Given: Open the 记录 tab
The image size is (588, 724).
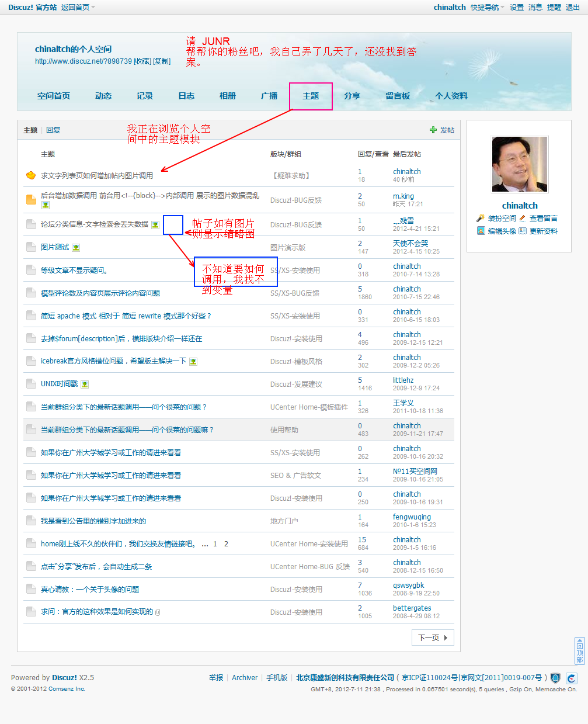Looking at the screenshot, I should pos(145,96).
